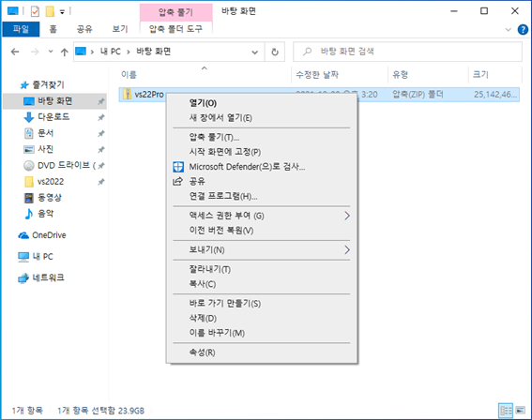Image resolution: width=532 pixels, height=420 pixels.
Task: Open the 동영상 sidebar folder
Action: (50, 198)
